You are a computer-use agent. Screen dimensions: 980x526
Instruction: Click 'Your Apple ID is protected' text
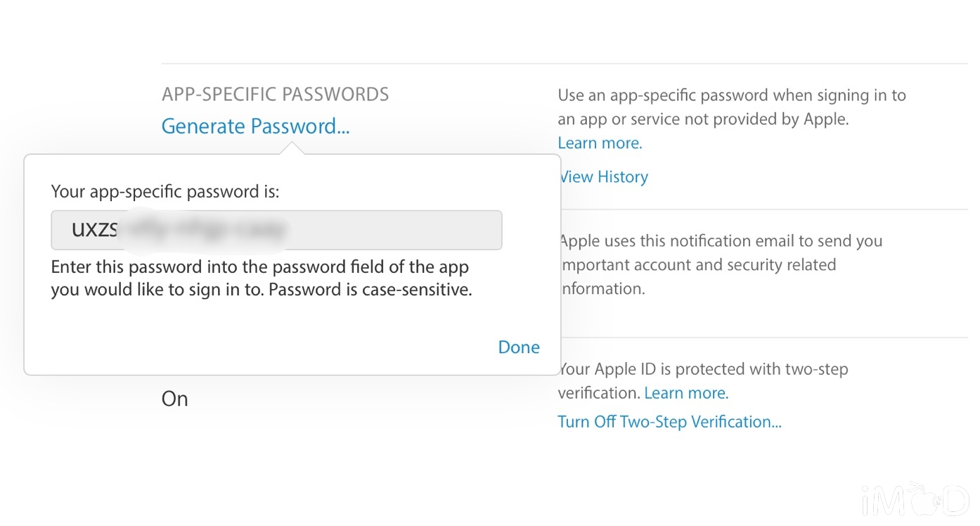(x=703, y=368)
